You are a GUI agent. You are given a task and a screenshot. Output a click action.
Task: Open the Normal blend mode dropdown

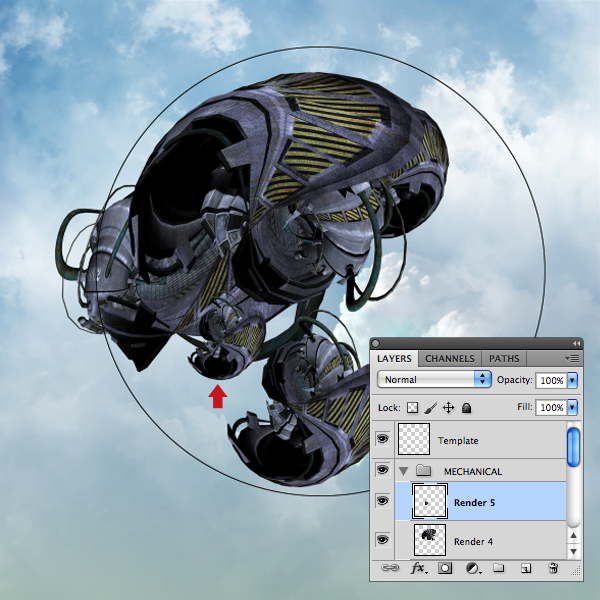(x=434, y=380)
